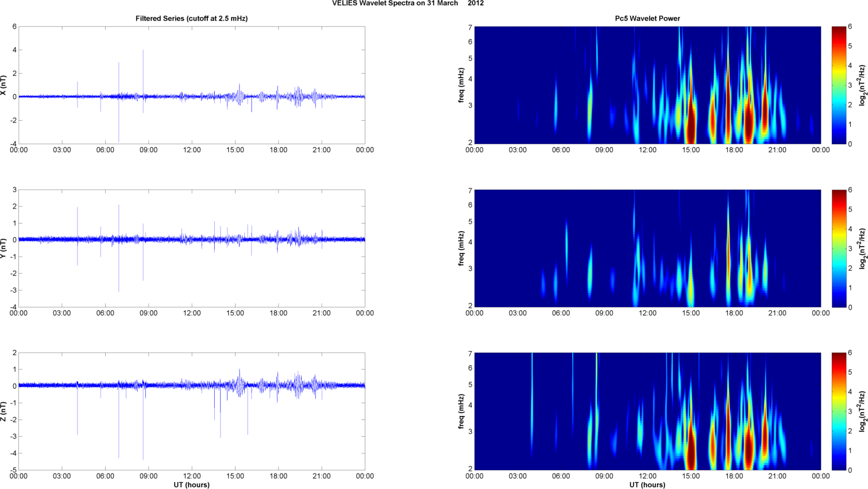Click the colorbar beside the middle spectrogram
The height and width of the screenshot is (489, 868).
pyautogui.click(x=839, y=248)
